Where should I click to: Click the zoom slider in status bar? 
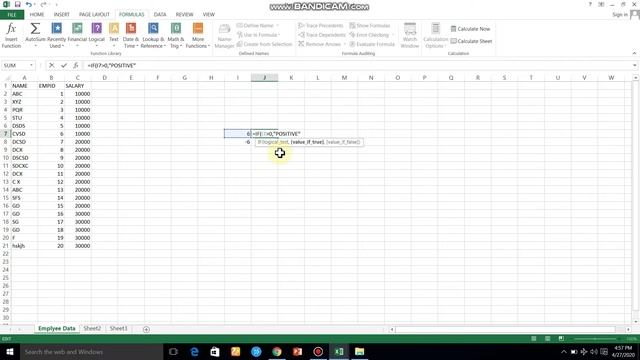[595, 339]
